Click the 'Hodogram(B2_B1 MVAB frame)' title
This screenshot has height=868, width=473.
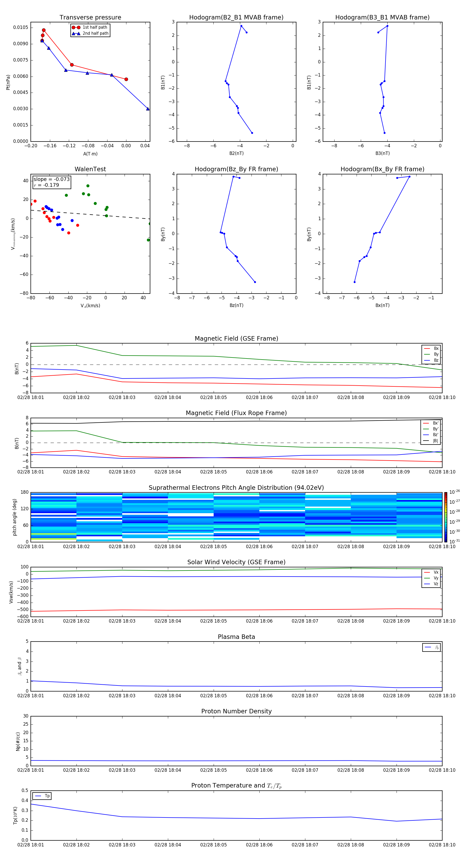[x=236, y=18]
